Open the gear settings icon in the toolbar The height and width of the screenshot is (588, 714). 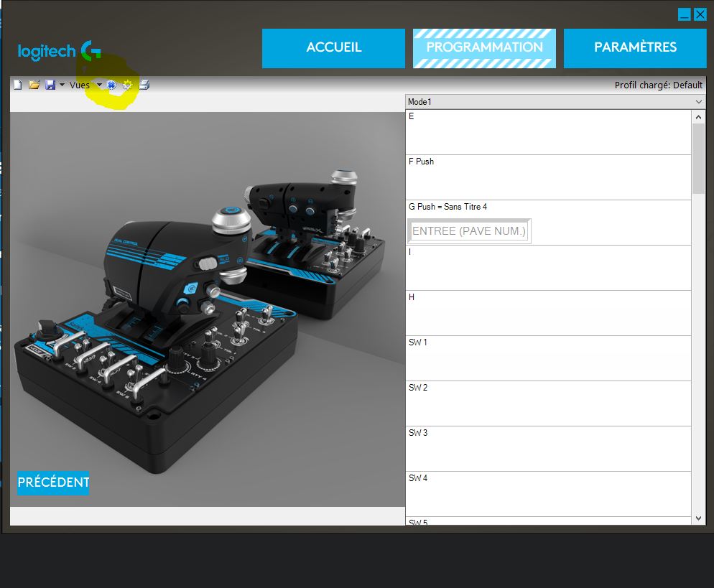coord(128,85)
